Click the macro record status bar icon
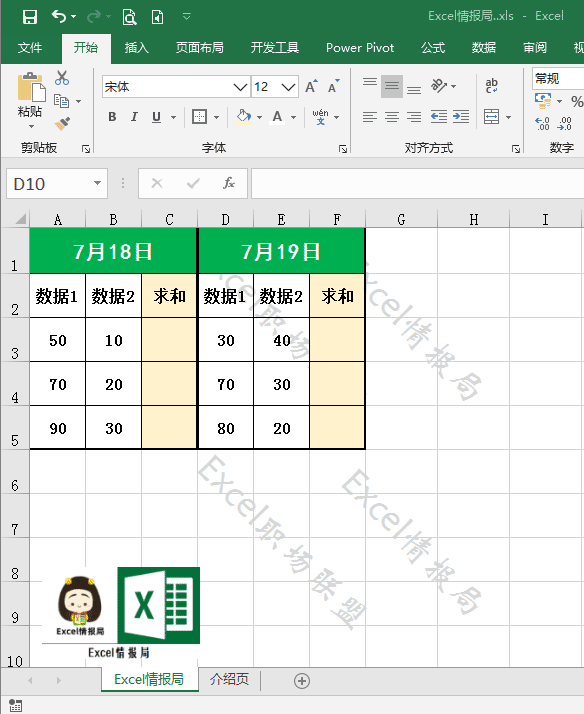This screenshot has width=584, height=714. point(15,705)
